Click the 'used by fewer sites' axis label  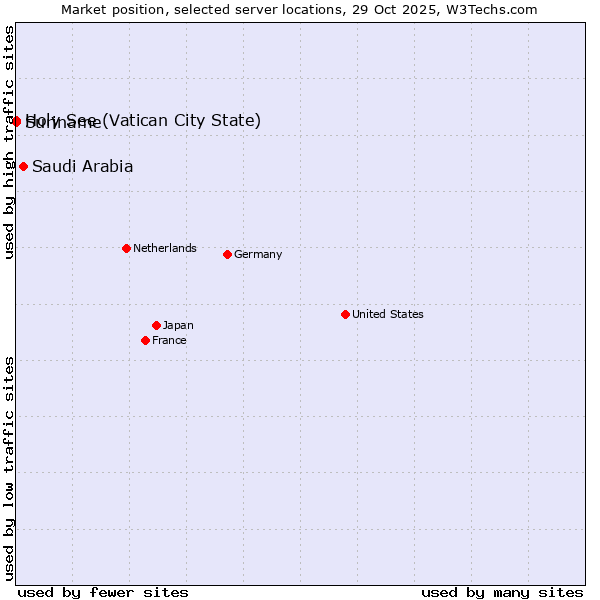pos(103,592)
